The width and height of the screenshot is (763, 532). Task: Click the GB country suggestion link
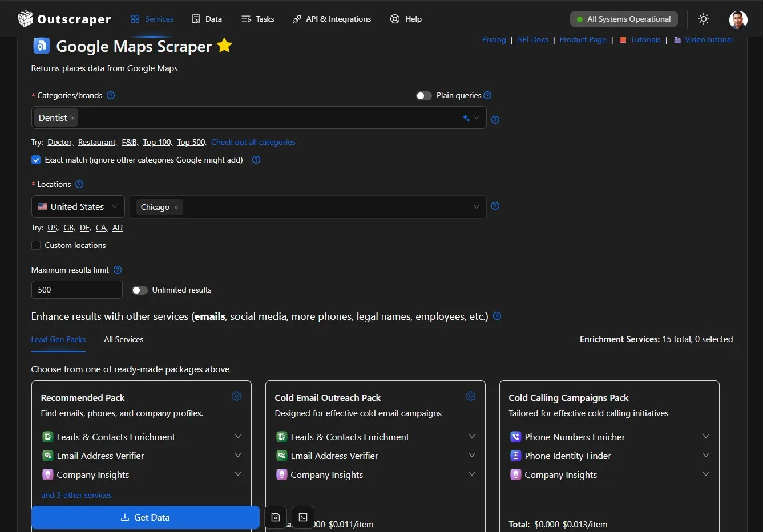point(68,228)
